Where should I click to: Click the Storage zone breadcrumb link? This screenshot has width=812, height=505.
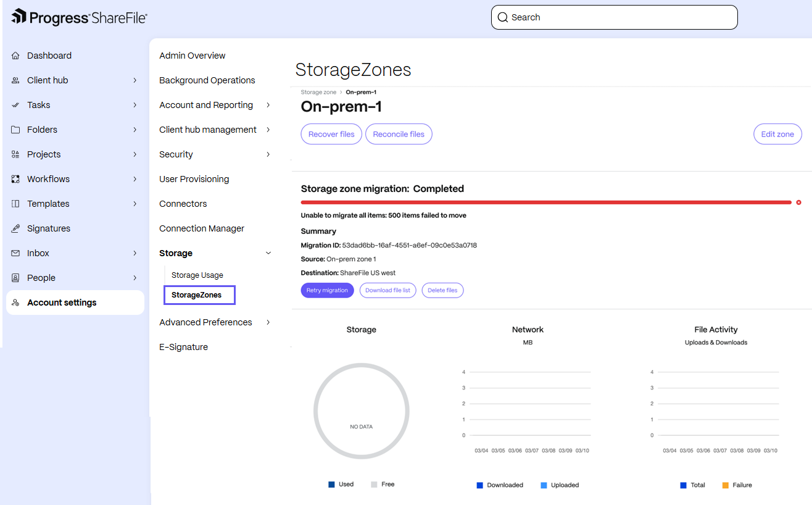[319, 92]
